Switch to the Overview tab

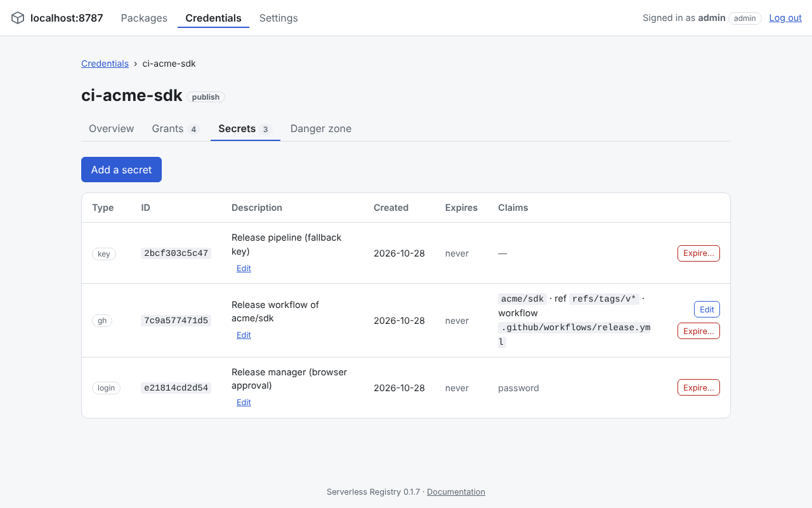(112, 128)
